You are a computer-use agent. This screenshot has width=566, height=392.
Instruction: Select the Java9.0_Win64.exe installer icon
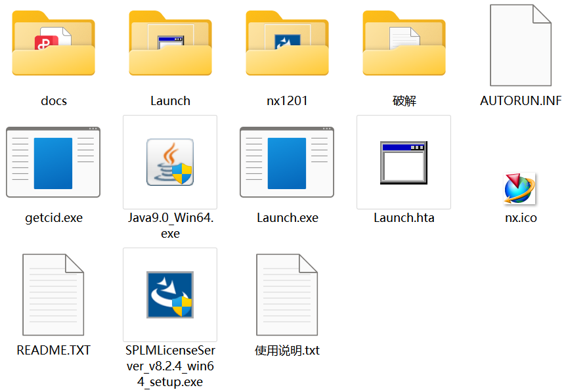click(x=170, y=162)
